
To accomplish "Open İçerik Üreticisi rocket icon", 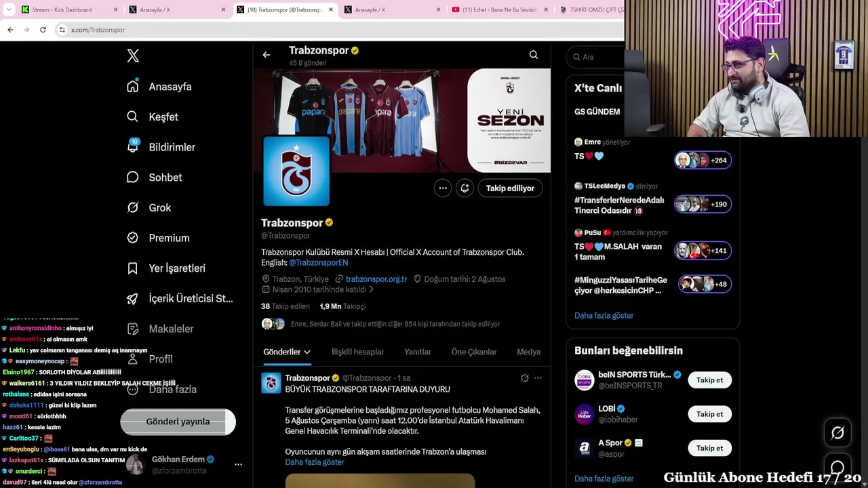I will [133, 299].
